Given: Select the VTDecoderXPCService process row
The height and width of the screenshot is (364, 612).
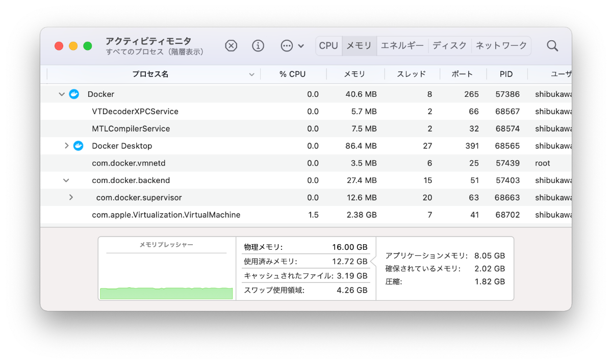Looking at the screenshot, I should (x=306, y=112).
